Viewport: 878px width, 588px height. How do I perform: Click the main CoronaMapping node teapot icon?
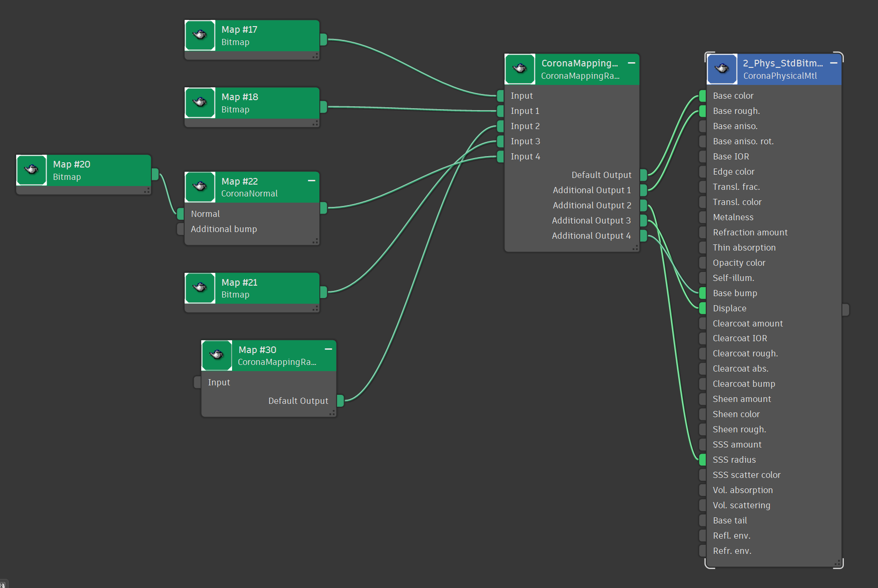[520, 69]
